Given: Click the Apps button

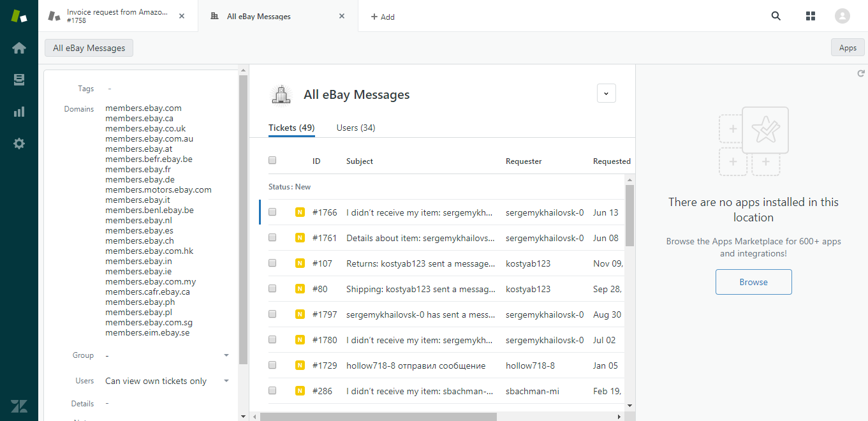Looking at the screenshot, I should point(848,48).
